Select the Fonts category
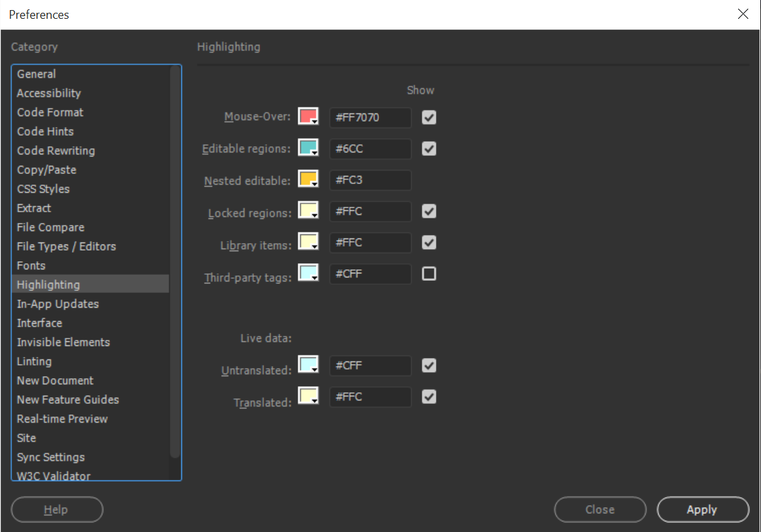 [30, 265]
